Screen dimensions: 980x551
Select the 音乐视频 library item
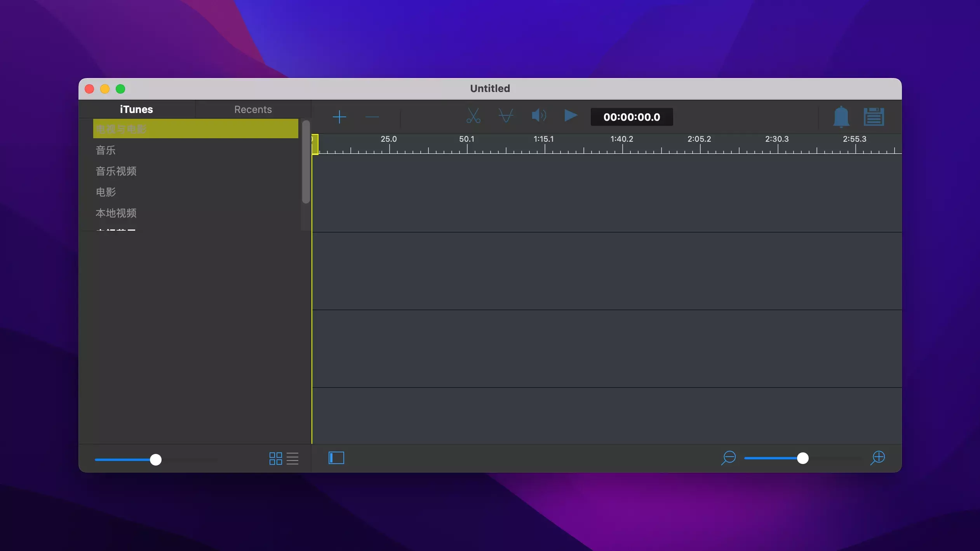[116, 171]
